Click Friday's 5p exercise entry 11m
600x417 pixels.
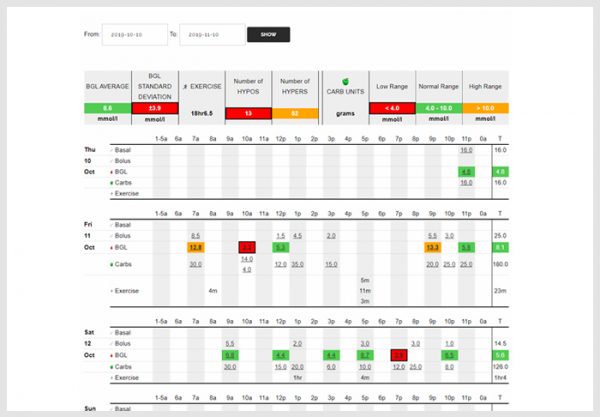pos(365,291)
